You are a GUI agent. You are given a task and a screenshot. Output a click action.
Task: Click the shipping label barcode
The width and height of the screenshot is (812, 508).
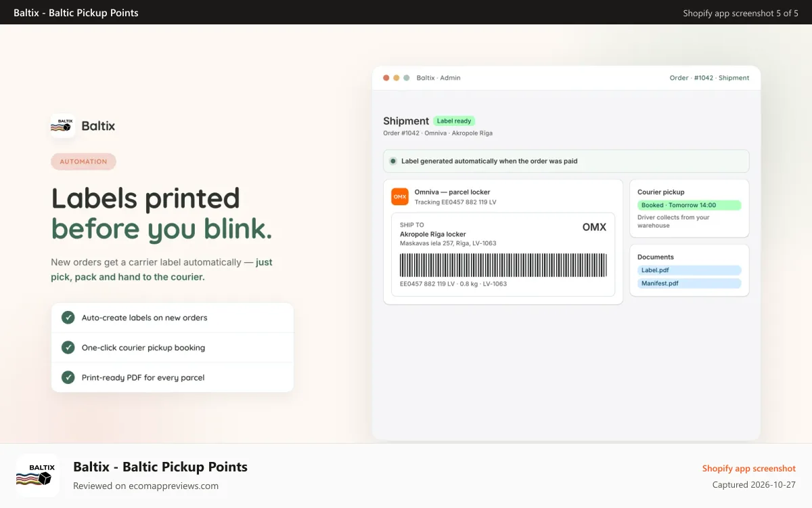[x=503, y=265]
